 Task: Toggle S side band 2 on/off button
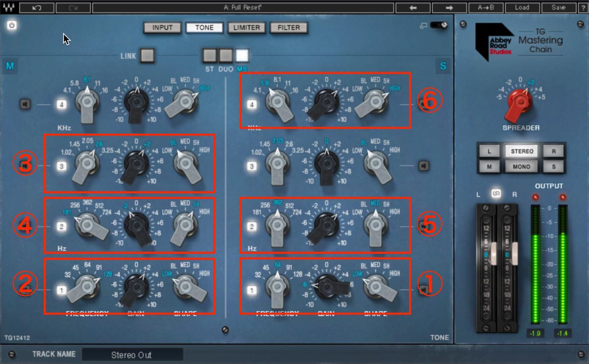(252, 227)
